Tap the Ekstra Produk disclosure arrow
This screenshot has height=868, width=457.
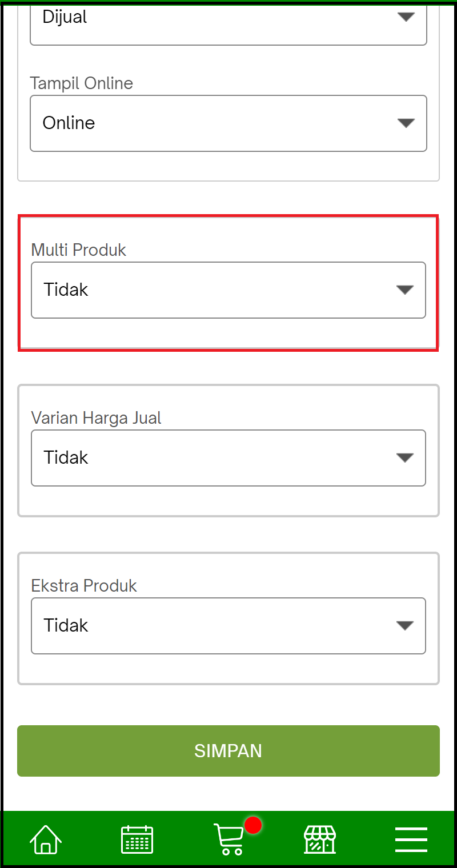click(406, 625)
